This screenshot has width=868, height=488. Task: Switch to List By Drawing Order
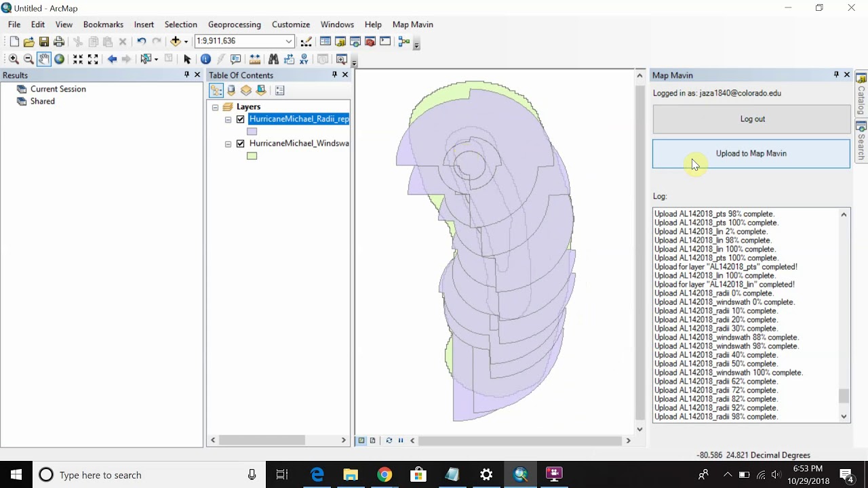click(216, 90)
